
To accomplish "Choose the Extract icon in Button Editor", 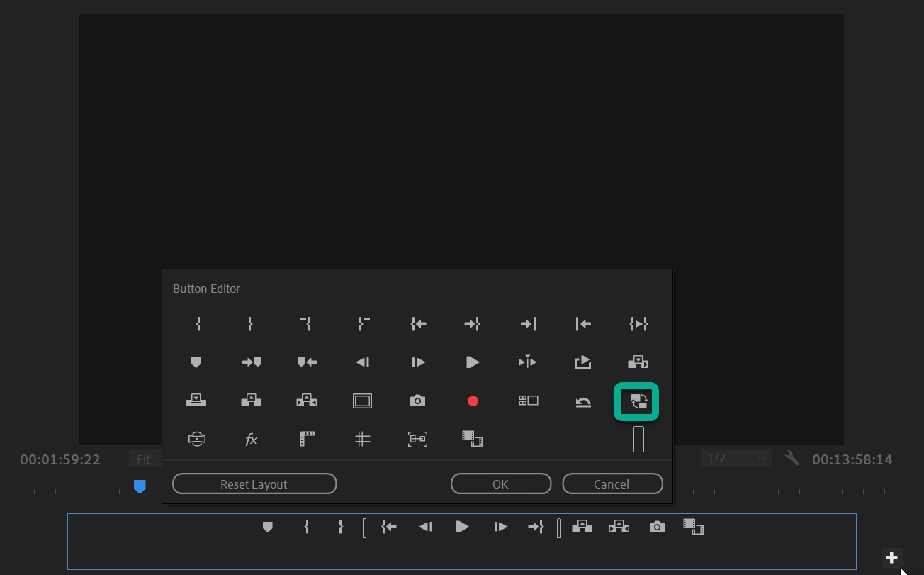I will 307,401.
